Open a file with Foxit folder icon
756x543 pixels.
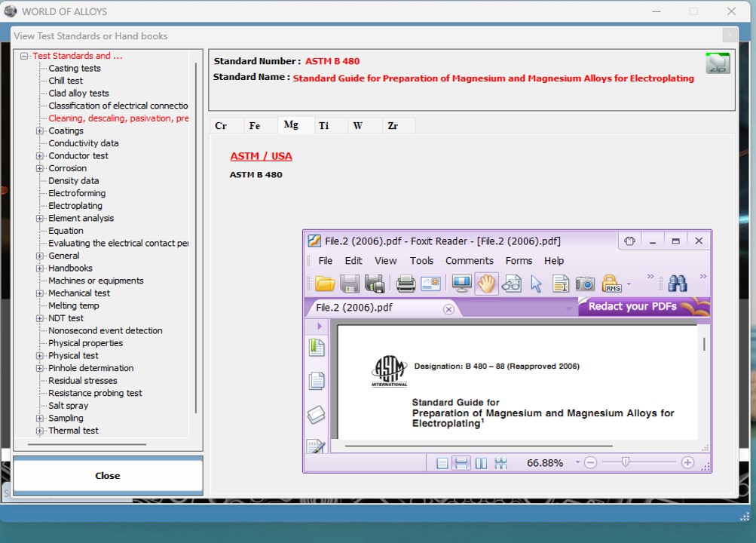pyautogui.click(x=324, y=284)
